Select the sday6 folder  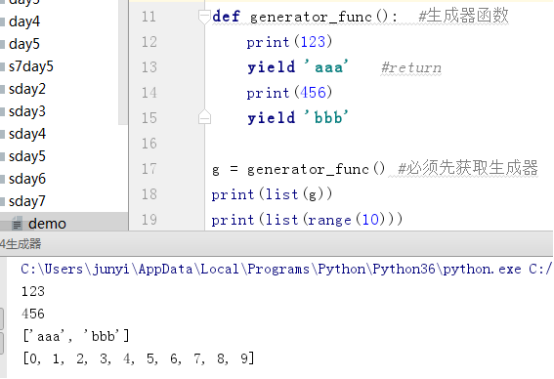pyautogui.click(x=27, y=179)
